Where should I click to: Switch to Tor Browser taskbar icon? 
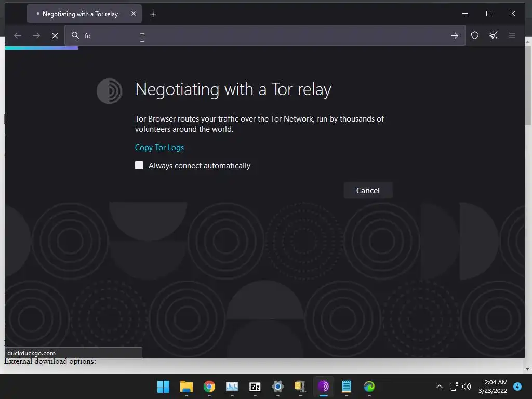click(323, 387)
